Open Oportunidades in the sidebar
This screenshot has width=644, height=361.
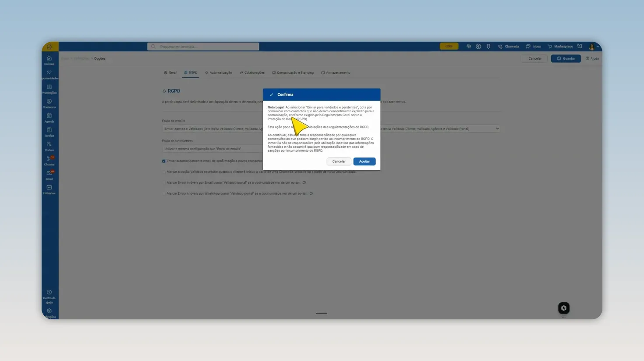(x=49, y=75)
